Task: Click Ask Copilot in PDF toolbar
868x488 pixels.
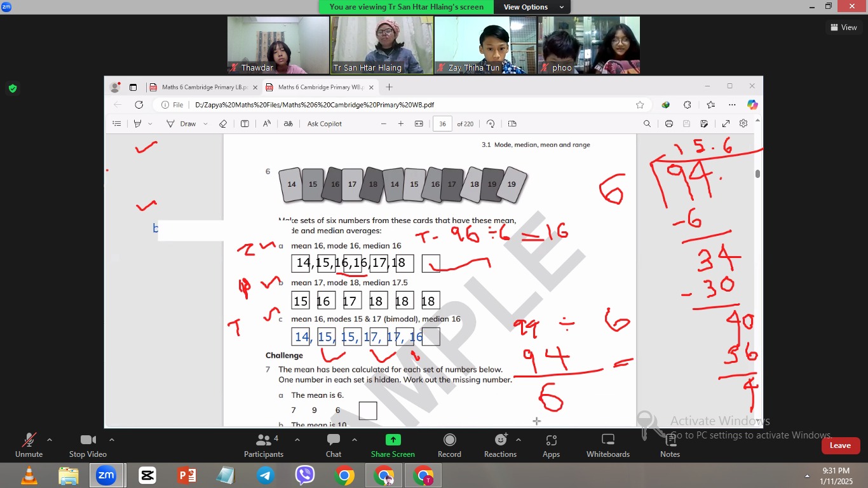Action: coord(324,124)
